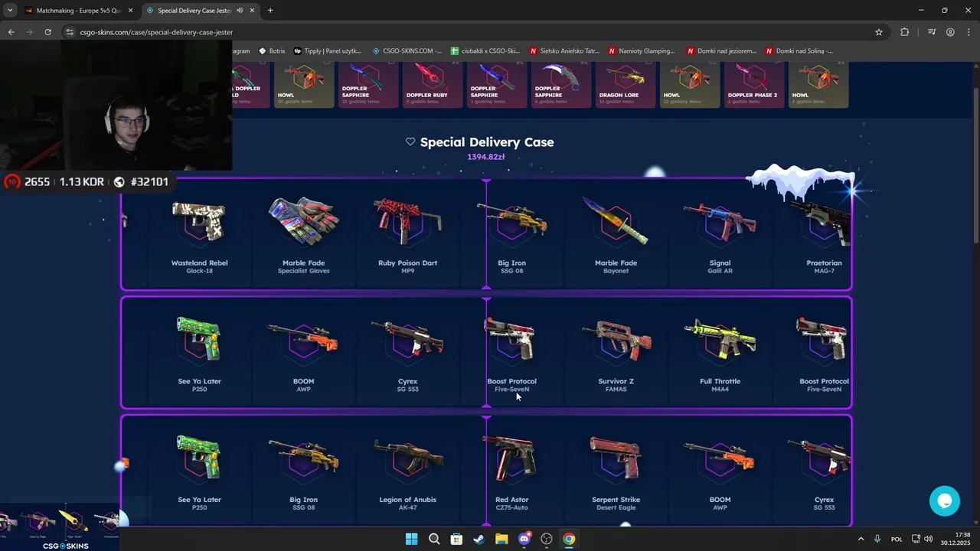Select the Doppler Ruby recent drop card
The width and height of the screenshot is (980, 551).
[x=433, y=84]
